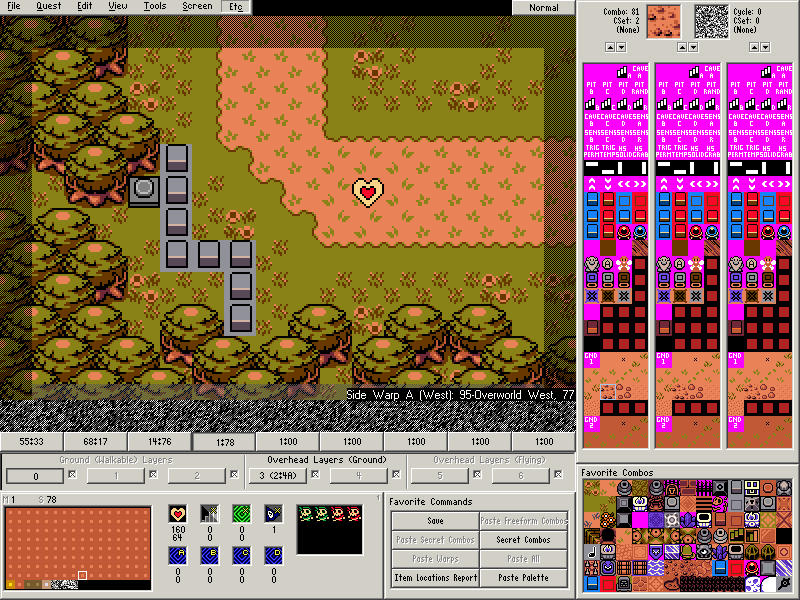Viewport: 800px width, 600px height.
Task: Click the static-noise Cycle preview tile
Action: click(712, 21)
